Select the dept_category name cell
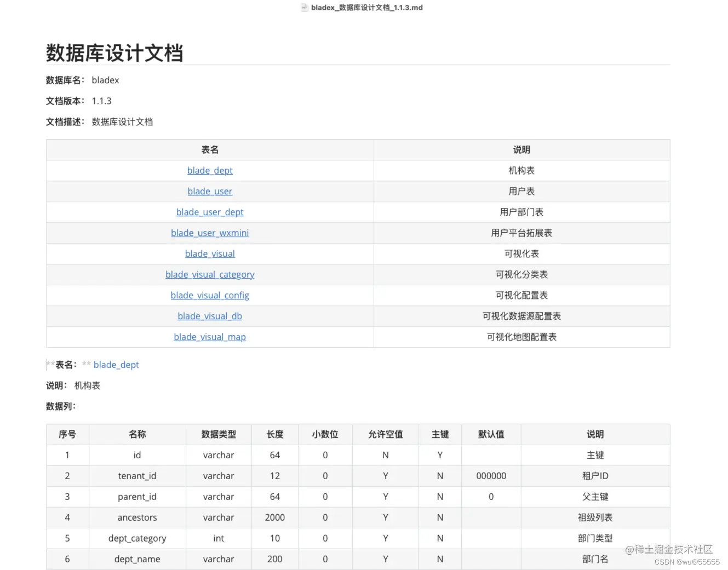Viewport: 728px width, 570px height. [x=137, y=538]
